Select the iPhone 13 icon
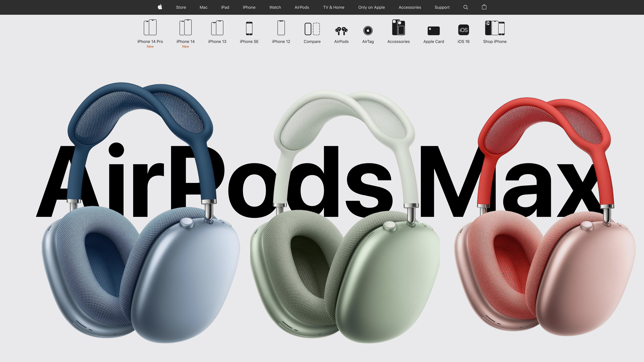The height and width of the screenshot is (362, 644). (217, 28)
